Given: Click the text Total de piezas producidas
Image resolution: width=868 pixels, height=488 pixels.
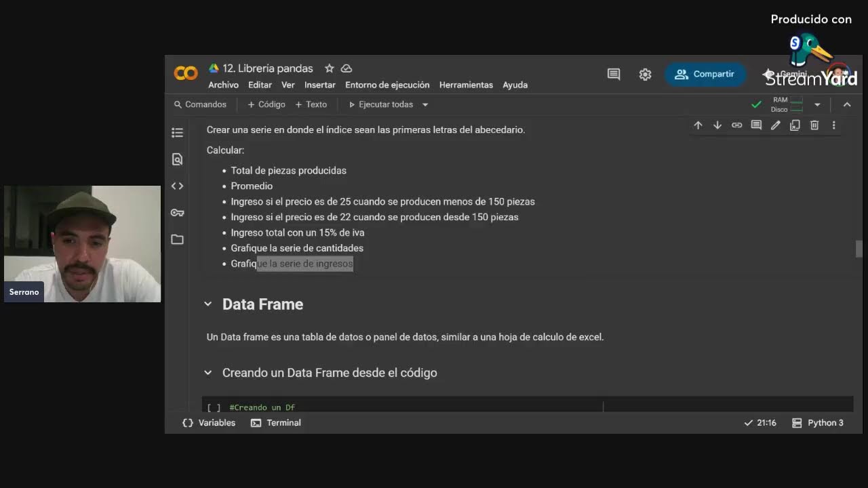Looking at the screenshot, I should pos(289,171).
